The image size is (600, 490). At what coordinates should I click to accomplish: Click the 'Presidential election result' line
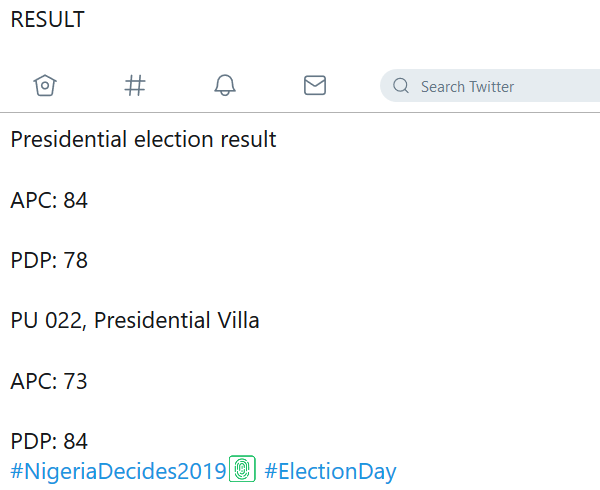pyautogui.click(x=143, y=140)
